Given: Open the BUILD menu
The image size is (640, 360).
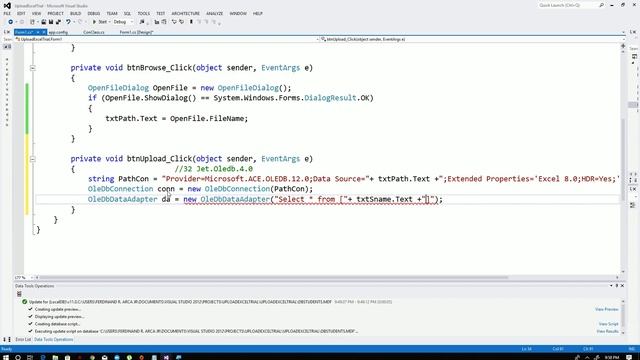Looking at the screenshot, I should (76, 13).
